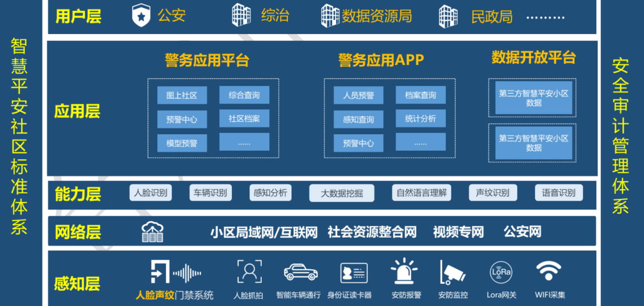The image size is (644, 306).
Task: Click the Lora网关 caption
Action: point(501,295)
